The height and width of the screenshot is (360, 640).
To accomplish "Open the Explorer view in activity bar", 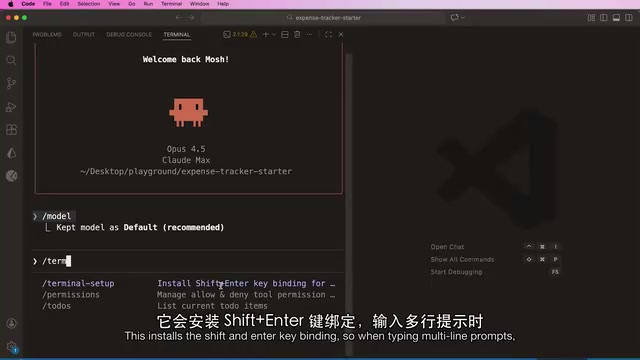I will (x=11, y=37).
